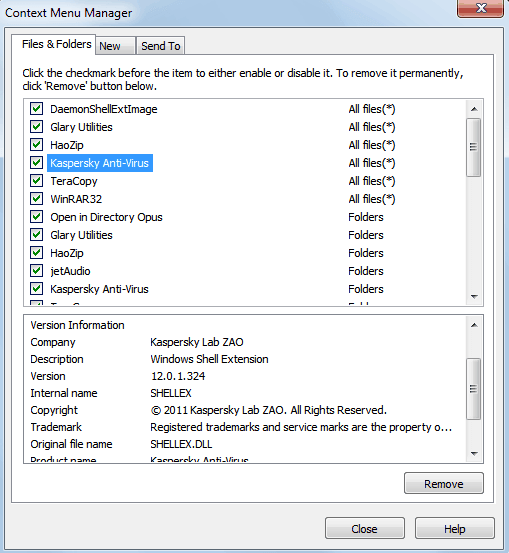Select highlighted Kaspersky Anti-Virus entry
The image size is (509, 553).
100,163
